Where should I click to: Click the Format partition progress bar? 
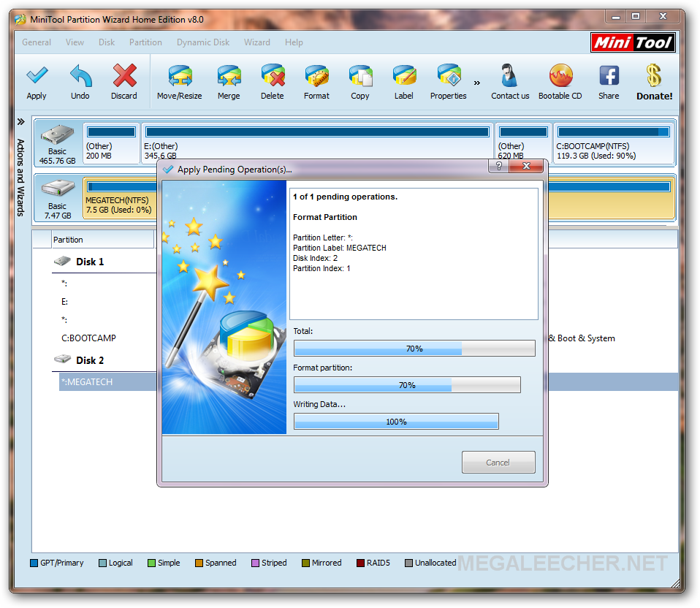click(x=407, y=385)
